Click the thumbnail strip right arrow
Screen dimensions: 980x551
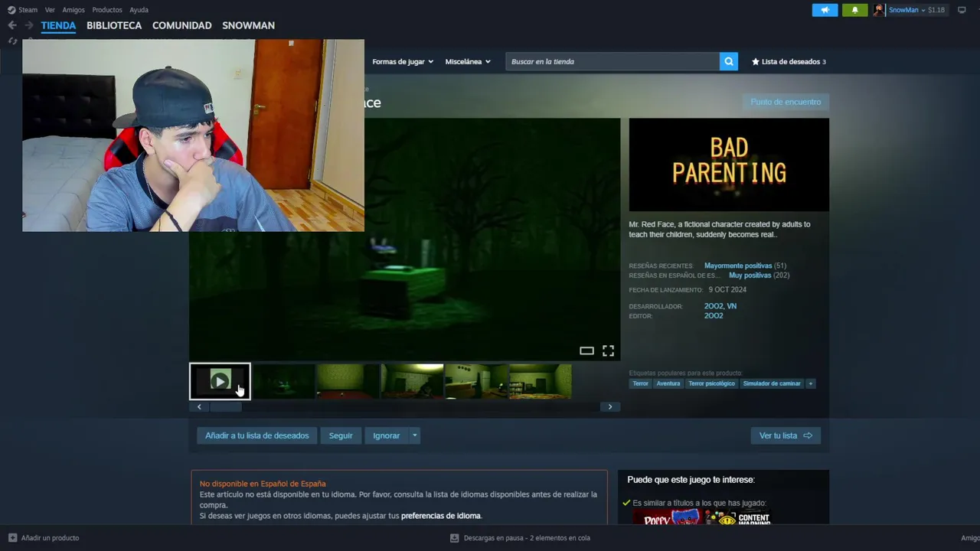tap(610, 407)
